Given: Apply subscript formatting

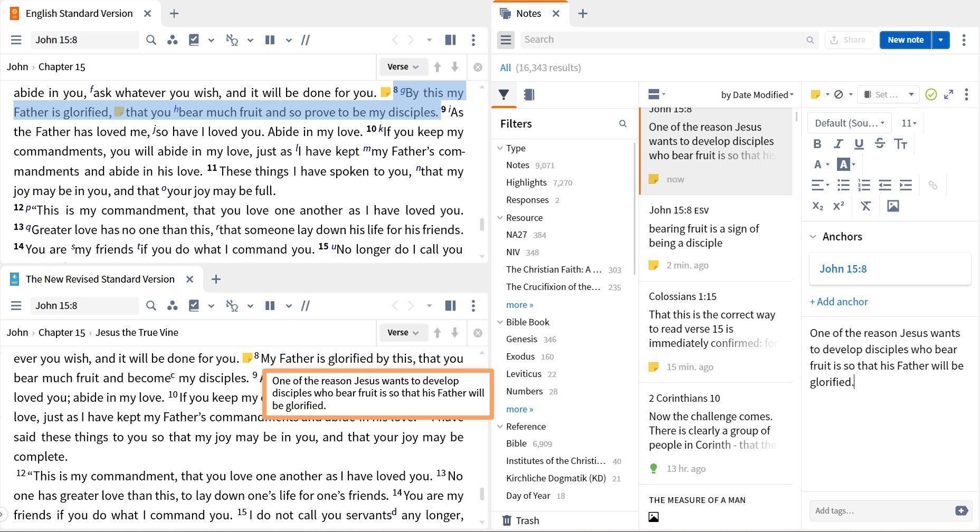Looking at the screenshot, I should (817, 206).
